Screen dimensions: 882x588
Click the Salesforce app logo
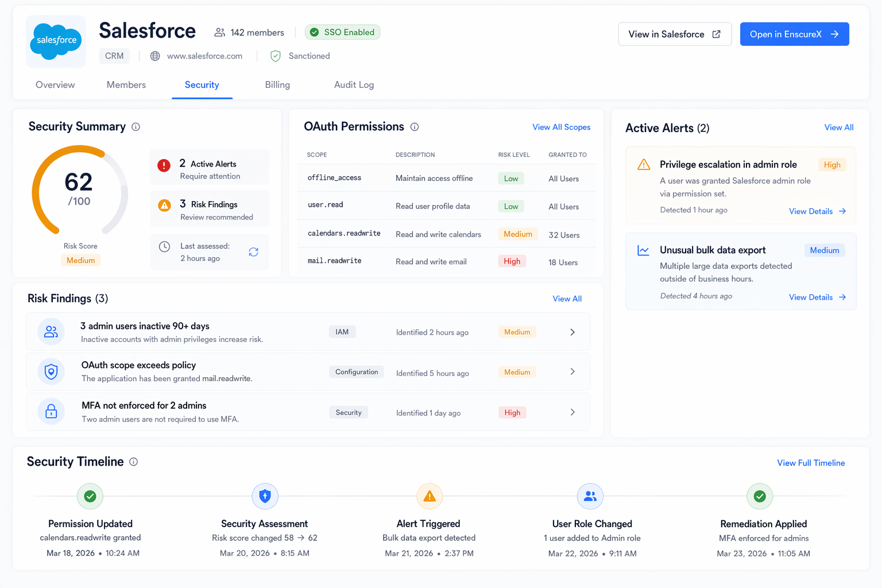[55, 41]
